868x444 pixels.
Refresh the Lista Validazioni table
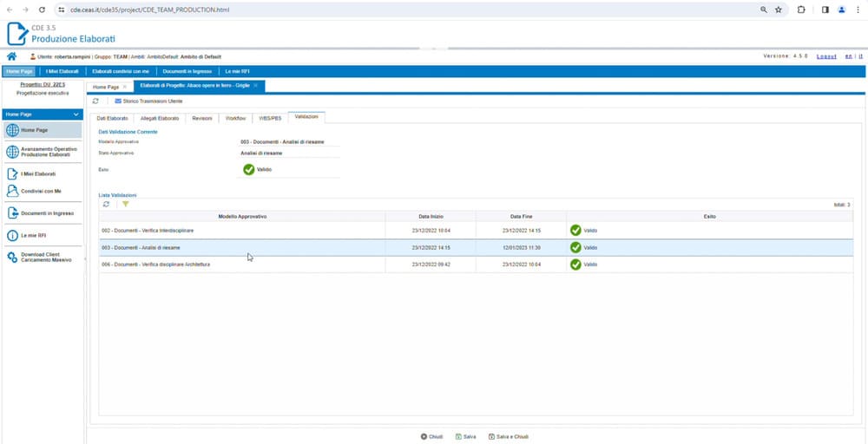(x=106, y=205)
